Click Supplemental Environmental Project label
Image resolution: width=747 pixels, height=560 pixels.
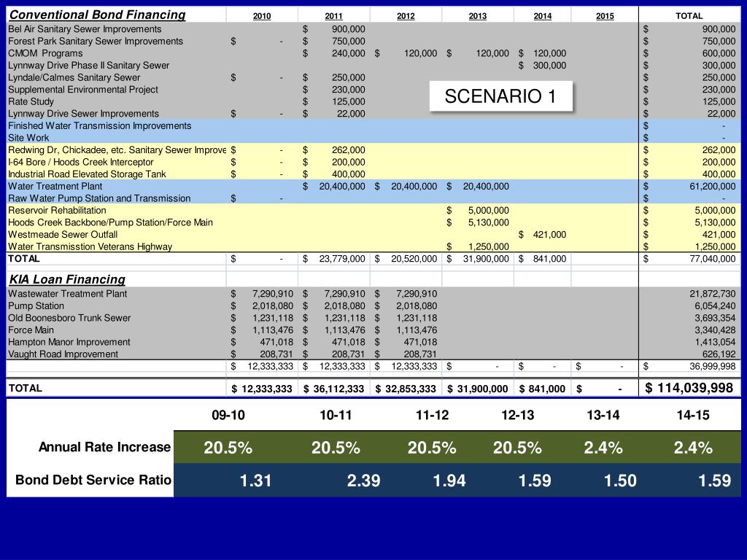[83, 90]
